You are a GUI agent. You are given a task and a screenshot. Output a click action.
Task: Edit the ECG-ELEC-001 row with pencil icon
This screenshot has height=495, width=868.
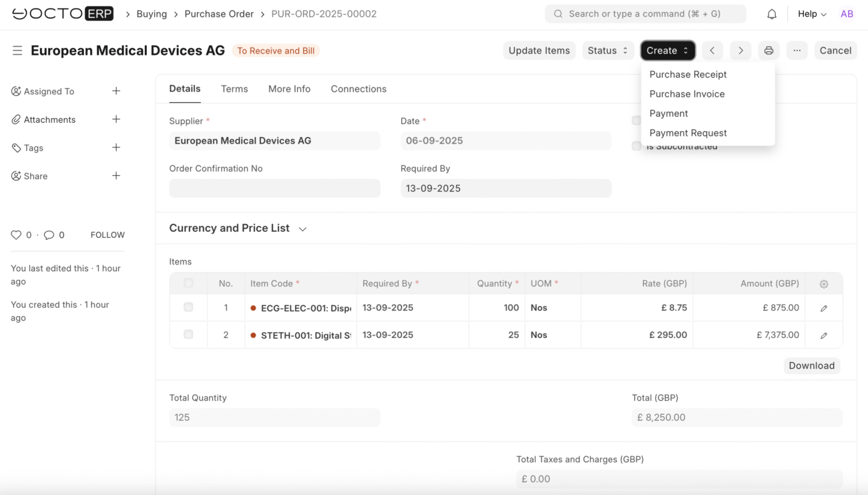tap(824, 308)
